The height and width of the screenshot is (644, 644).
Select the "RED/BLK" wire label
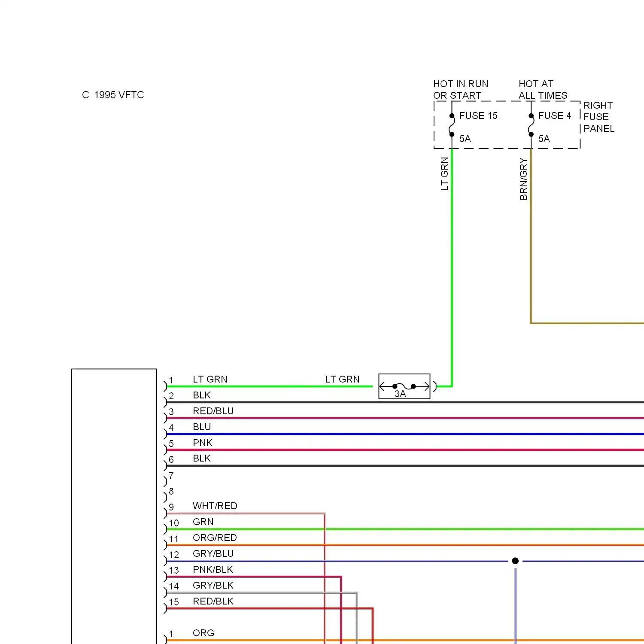point(213,601)
